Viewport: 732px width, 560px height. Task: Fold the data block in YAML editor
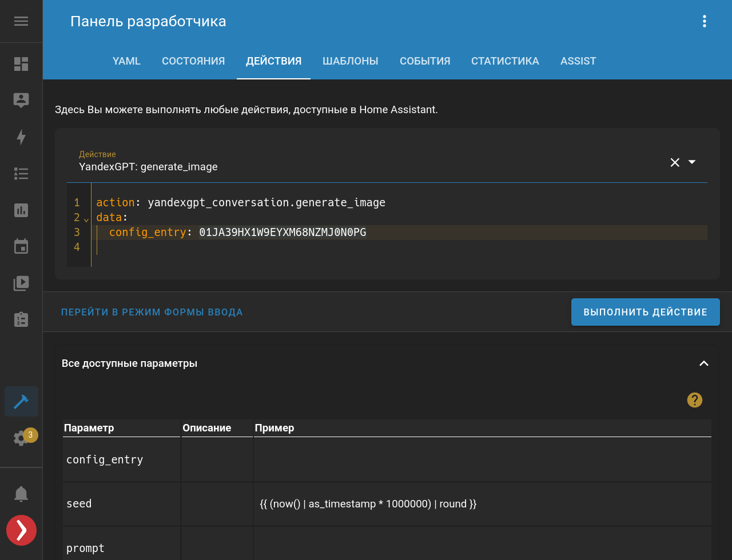tap(86, 219)
